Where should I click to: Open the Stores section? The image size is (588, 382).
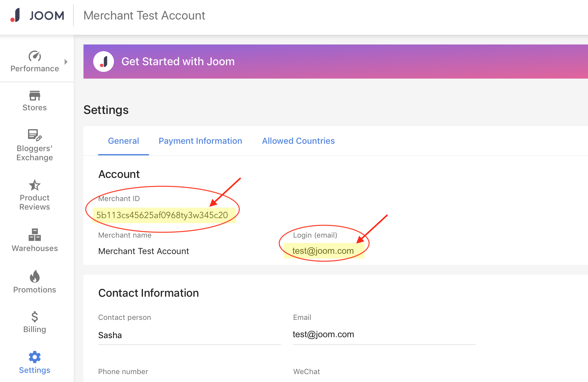[34, 96]
